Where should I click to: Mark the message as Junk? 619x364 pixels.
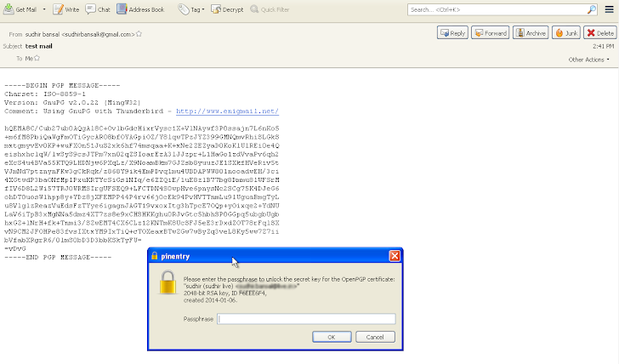566,33
